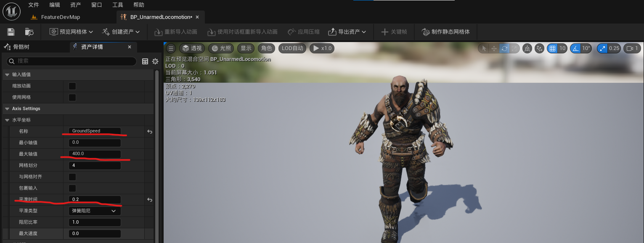Open the 创建资产 create asset dropdown

(x=120, y=32)
